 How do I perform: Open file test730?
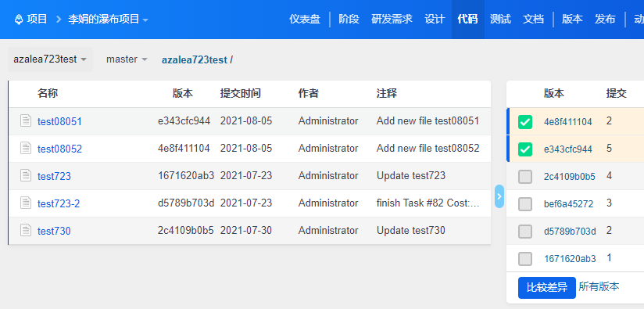click(x=54, y=232)
